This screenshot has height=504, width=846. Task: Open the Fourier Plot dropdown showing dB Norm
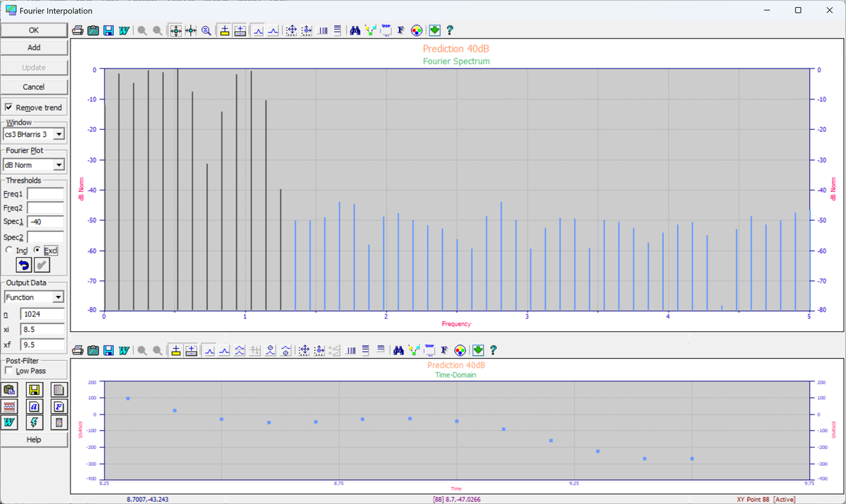click(x=59, y=165)
